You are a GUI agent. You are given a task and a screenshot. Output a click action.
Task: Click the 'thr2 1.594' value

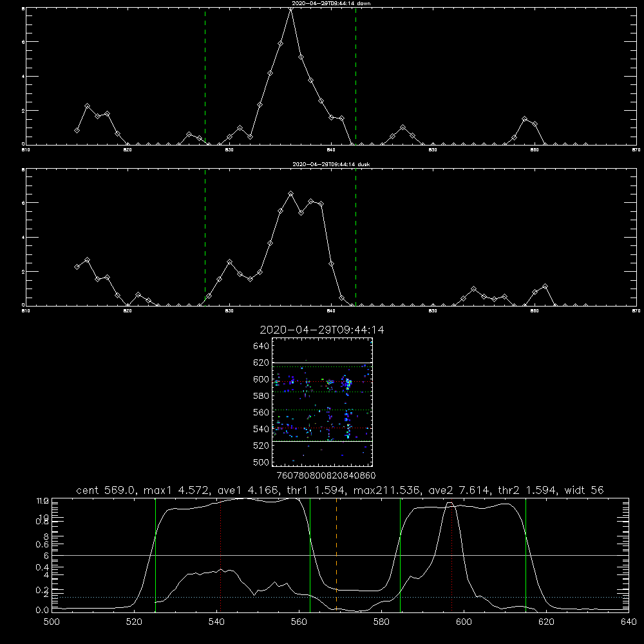tap(527, 490)
